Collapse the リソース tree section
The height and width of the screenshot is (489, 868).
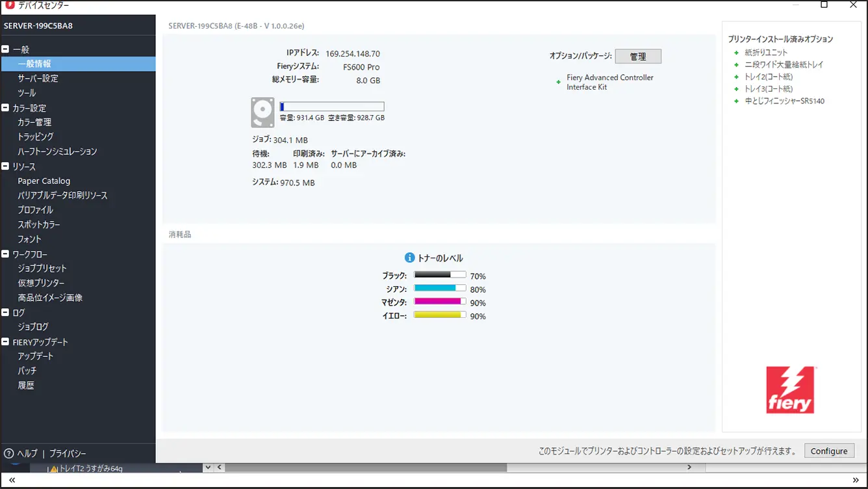[x=6, y=166]
